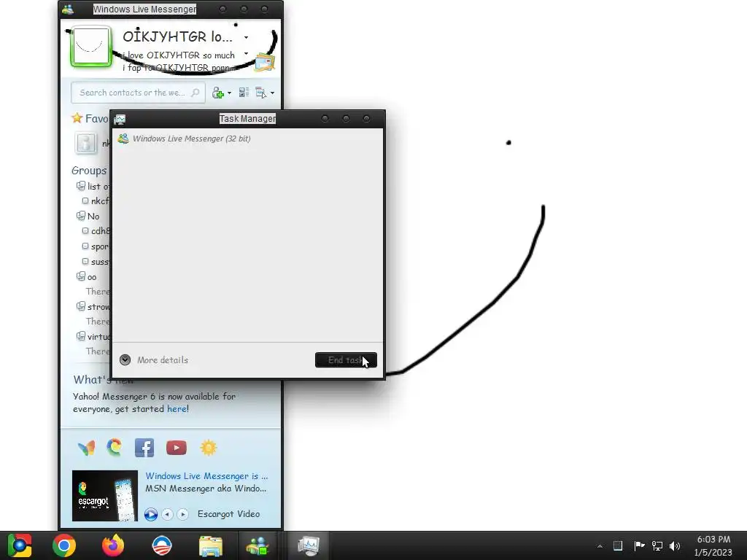This screenshot has height=560, width=747.
Task: Click the square tray icon next to the flag
Action: coord(618,545)
